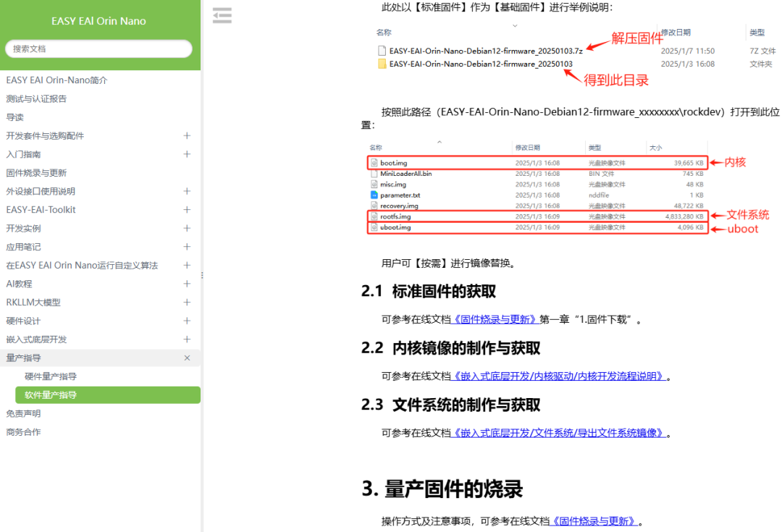This screenshot has height=532, width=782.
Task: Select 量产指导 sidebar section label
Action: pos(23,358)
